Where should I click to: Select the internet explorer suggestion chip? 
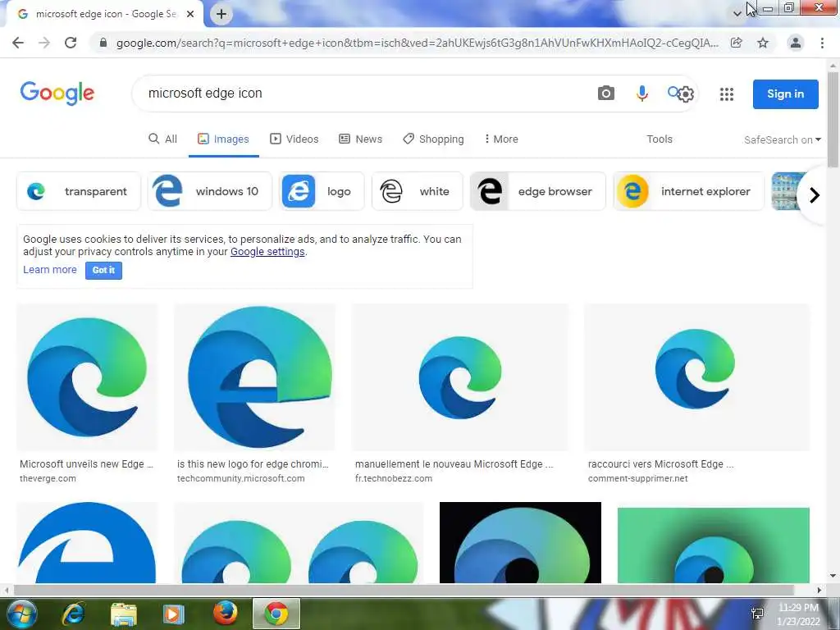point(689,191)
